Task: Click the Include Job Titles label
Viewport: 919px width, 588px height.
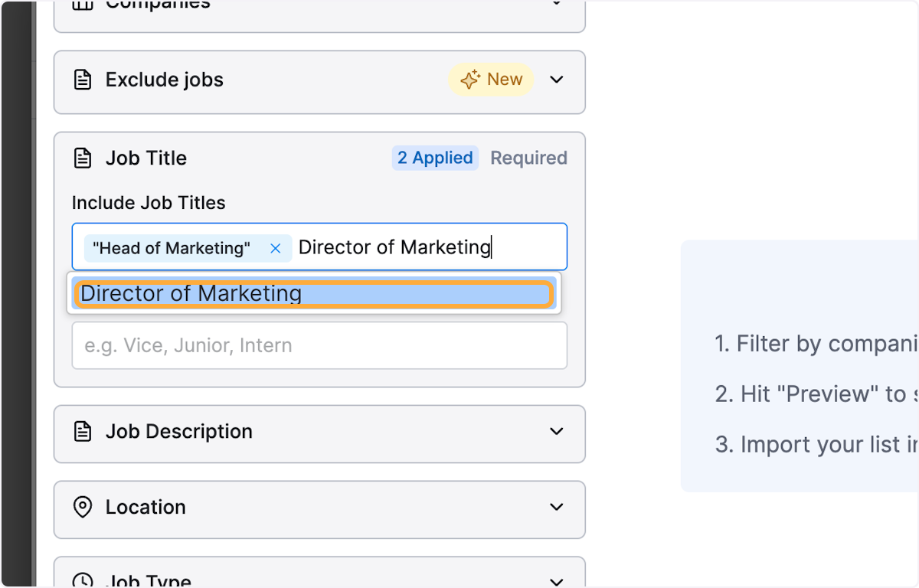Action: click(149, 203)
